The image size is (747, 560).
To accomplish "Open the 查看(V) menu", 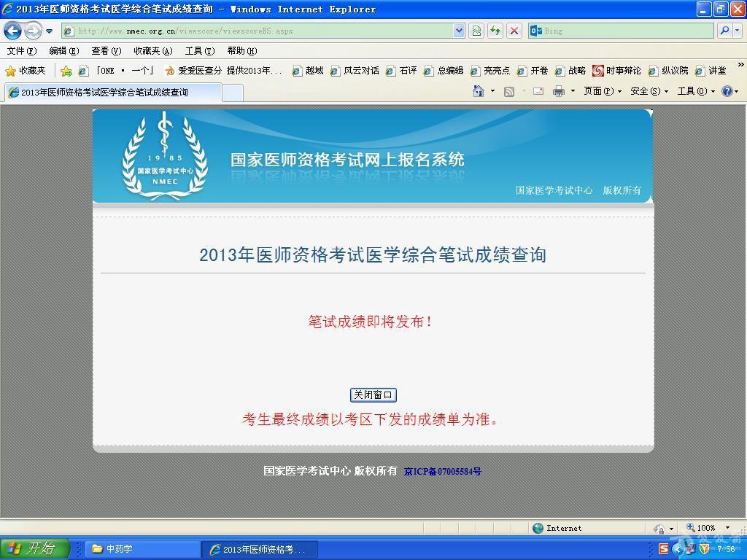I will [106, 51].
